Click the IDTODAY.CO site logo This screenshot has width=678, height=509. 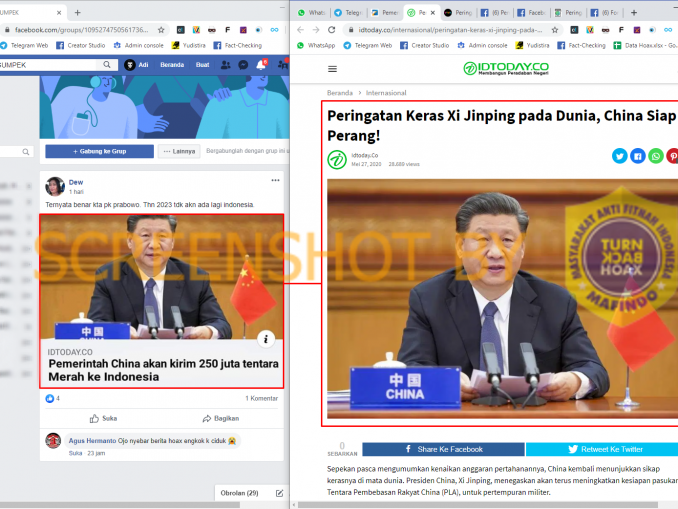[505, 68]
